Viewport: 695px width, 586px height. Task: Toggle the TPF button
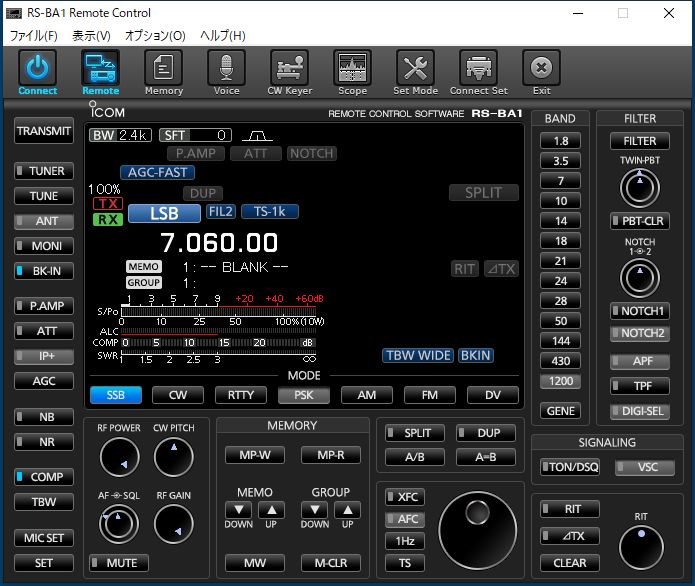point(640,386)
